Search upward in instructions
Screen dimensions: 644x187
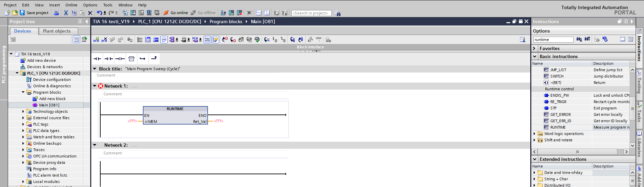[587, 39]
